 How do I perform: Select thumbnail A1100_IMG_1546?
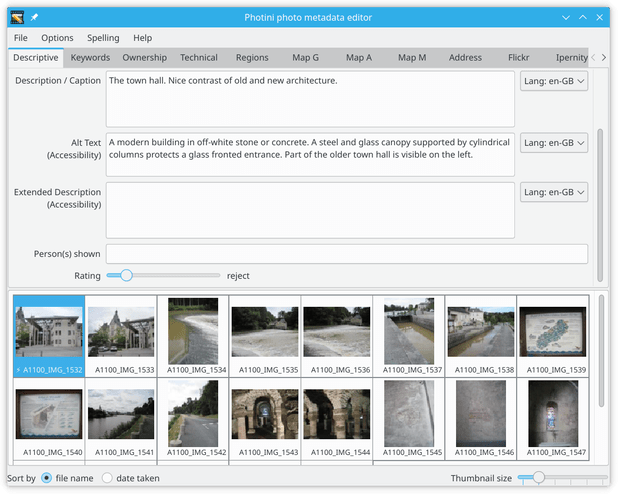pos(481,419)
